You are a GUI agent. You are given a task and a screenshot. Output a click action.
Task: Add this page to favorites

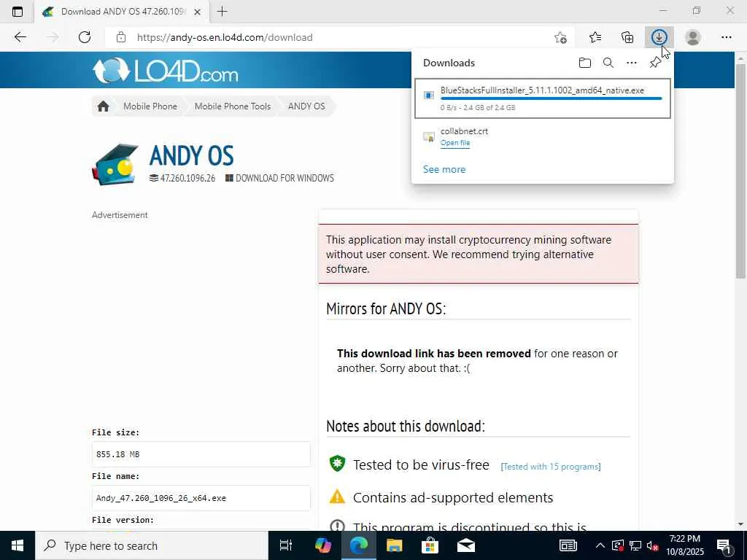click(561, 37)
